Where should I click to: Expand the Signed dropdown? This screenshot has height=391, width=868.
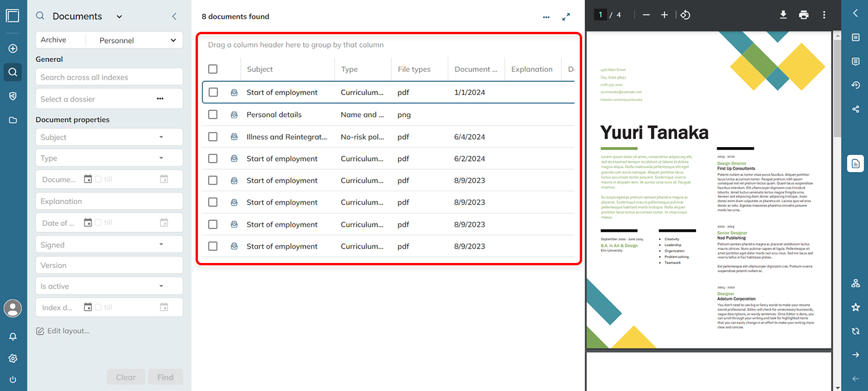(x=161, y=245)
